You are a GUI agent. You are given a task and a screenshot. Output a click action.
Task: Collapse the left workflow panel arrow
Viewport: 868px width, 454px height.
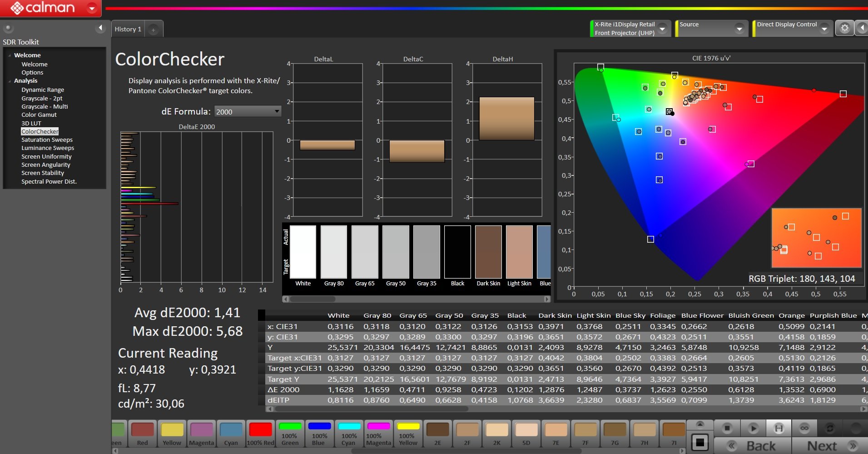pos(100,28)
